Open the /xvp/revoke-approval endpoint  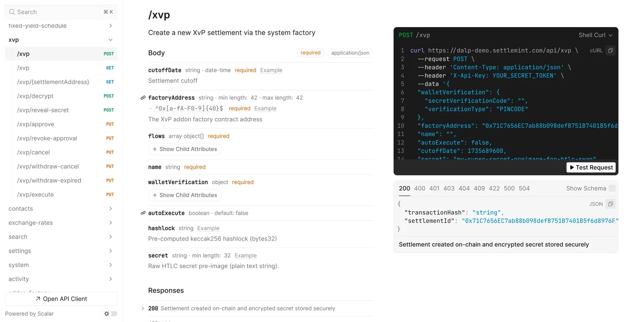[x=61, y=138]
